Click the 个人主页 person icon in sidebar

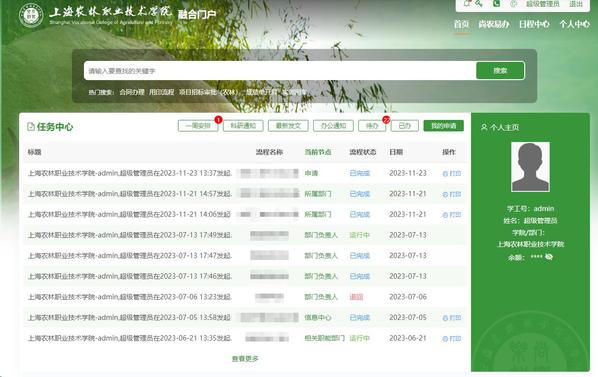tap(484, 127)
